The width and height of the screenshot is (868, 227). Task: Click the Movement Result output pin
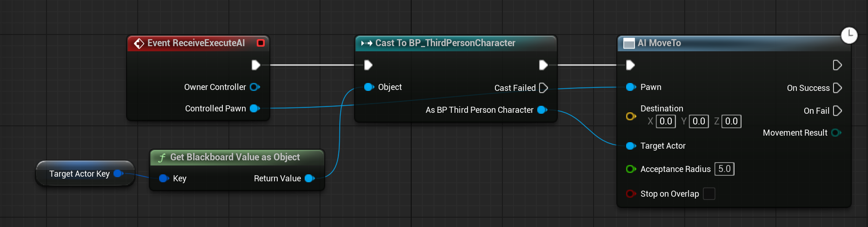(x=836, y=133)
